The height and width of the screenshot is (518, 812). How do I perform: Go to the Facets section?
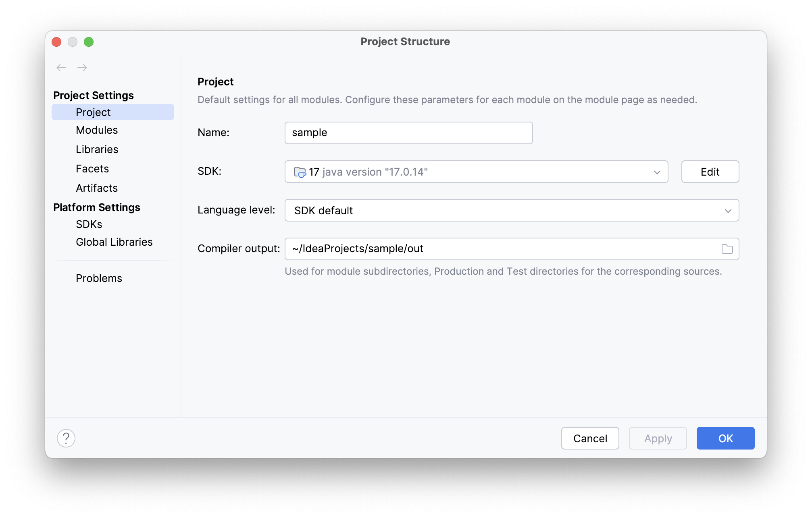[92, 169]
